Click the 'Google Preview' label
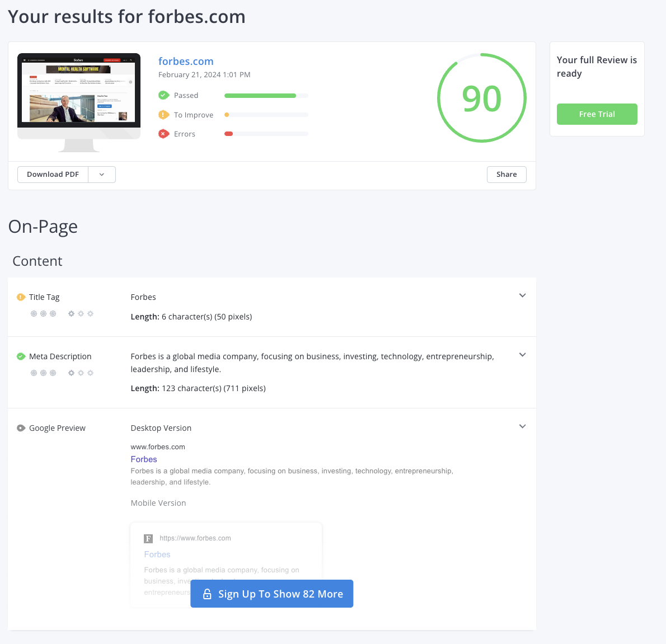The image size is (666, 644). pyautogui.click(x=57, y=428)
